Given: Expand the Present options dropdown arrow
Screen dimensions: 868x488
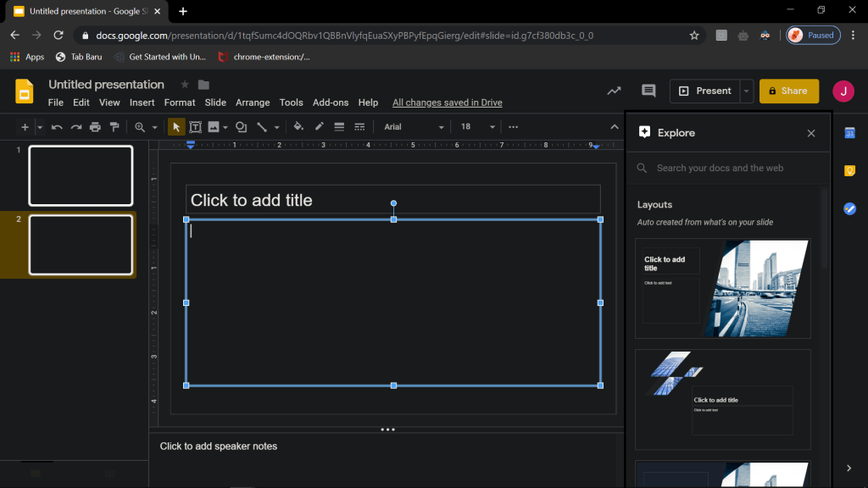Looking at the screenshot, I should (x=746, y=91).
